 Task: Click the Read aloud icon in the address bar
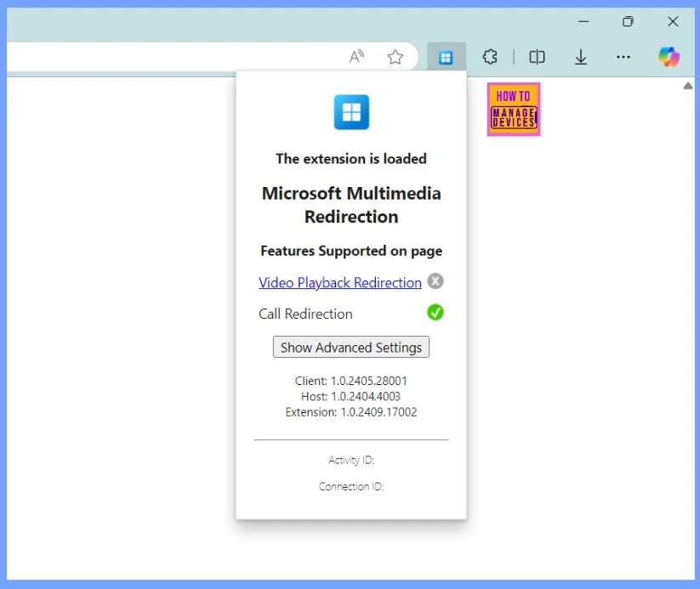click(356, 57)
